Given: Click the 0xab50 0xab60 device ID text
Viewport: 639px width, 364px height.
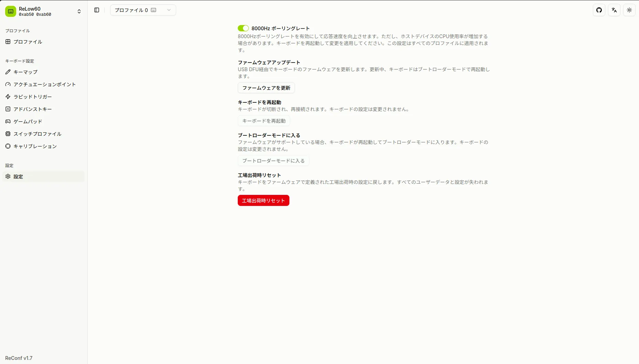Looking at the screenshot, I should pos(35,14).
